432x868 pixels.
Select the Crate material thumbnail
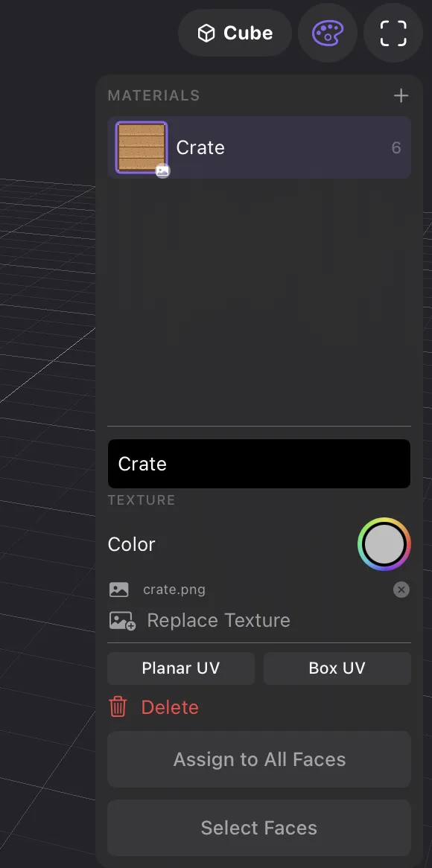[142, 147]
